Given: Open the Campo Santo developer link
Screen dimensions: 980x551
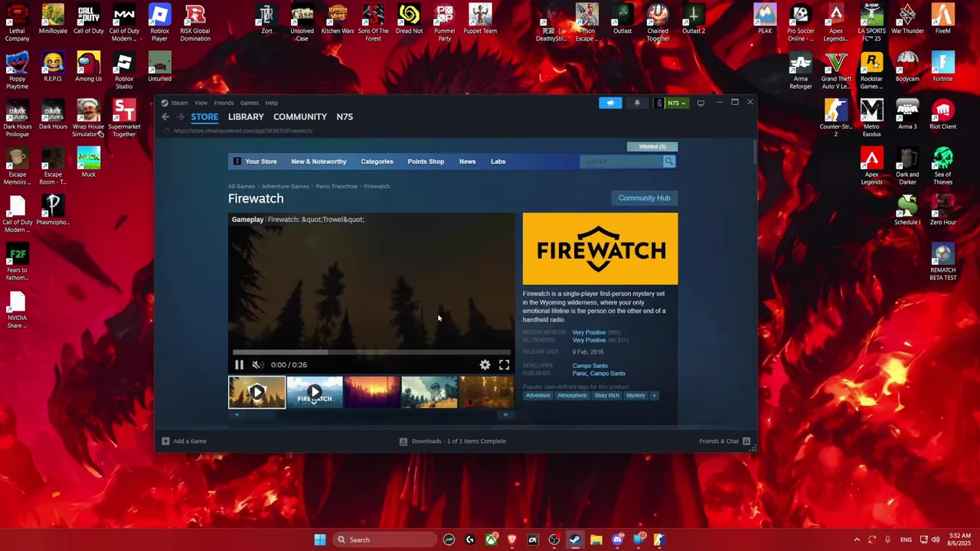Looking at the screenshot, I should (590, 366).
